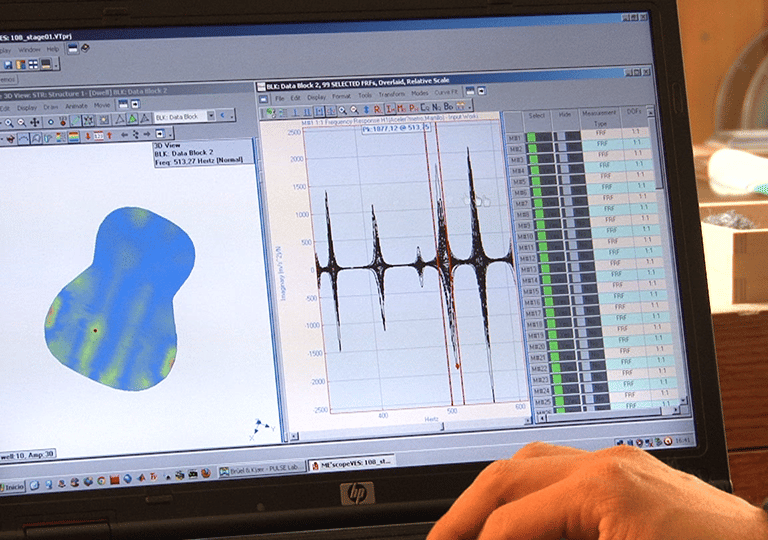Click the Co CoQuad display icon

tap(425, 107)
